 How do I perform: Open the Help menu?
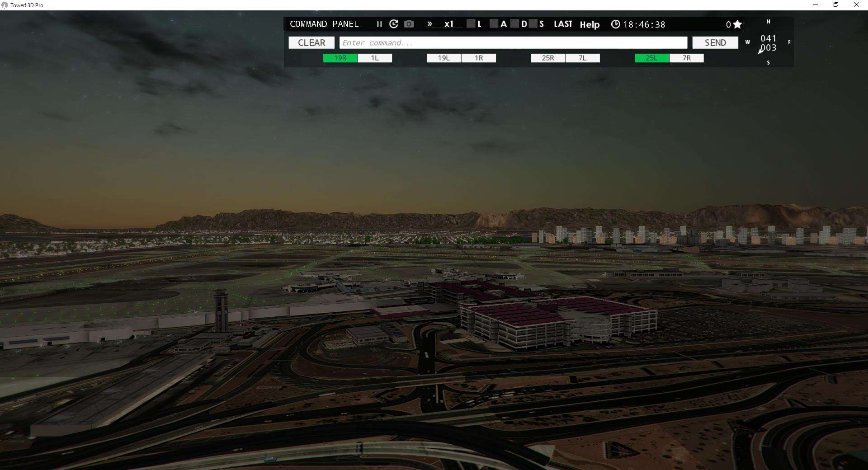[x=590, y=25]
